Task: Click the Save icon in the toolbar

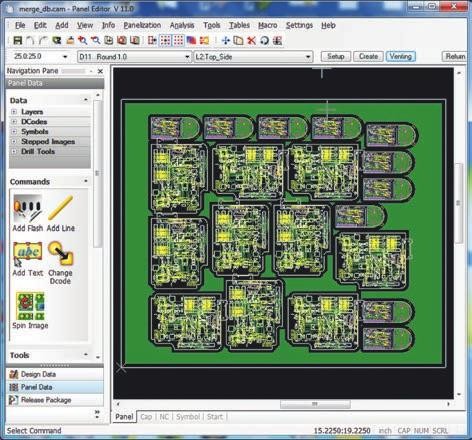Action: pos(17,41)
